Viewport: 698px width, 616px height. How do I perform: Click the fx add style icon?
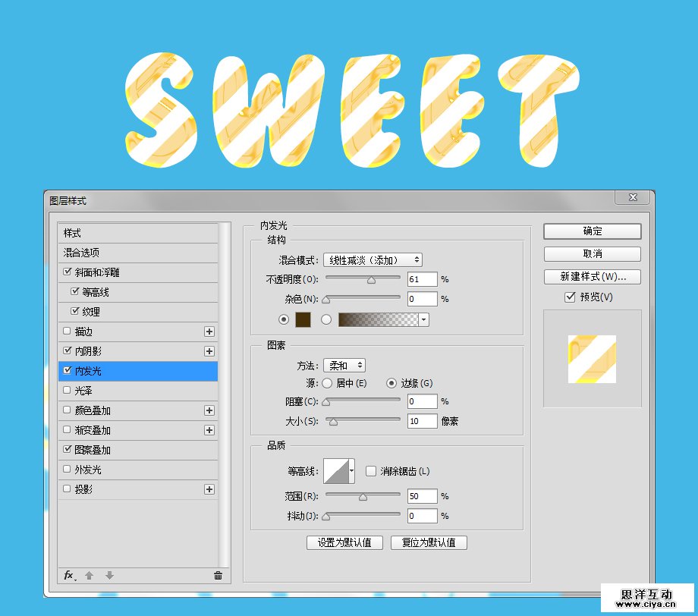70,576
